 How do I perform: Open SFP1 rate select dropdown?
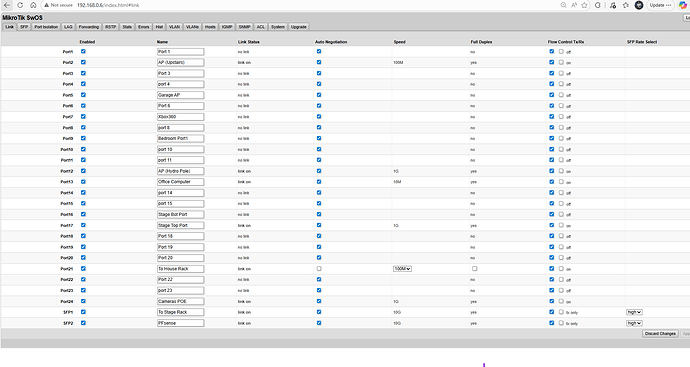[x=634, y=312]
